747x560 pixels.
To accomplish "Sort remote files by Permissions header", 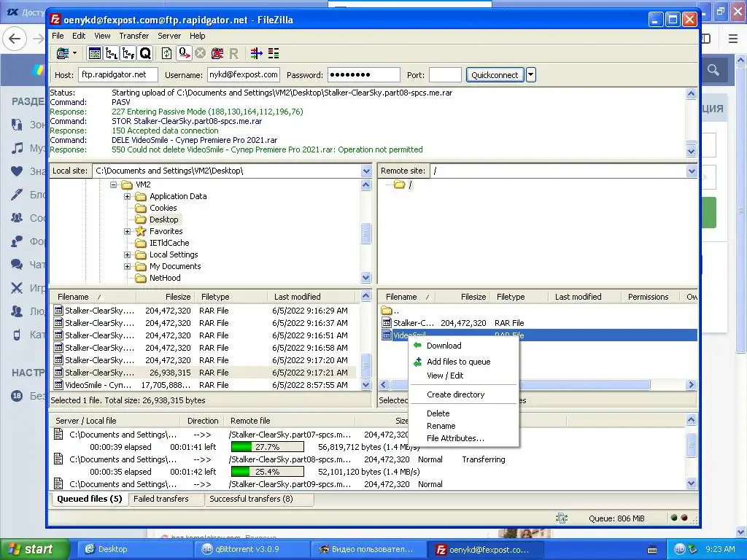I will [648, 297].
